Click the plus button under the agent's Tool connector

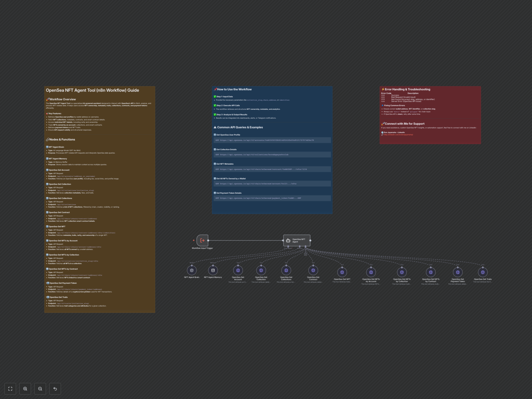tap(305, 254)
